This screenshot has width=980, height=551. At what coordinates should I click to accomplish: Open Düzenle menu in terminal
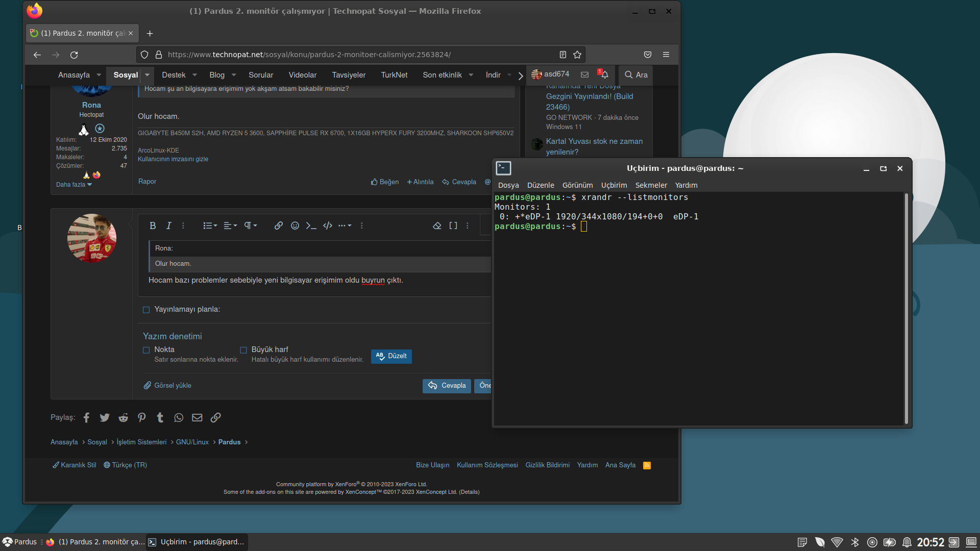540,185
